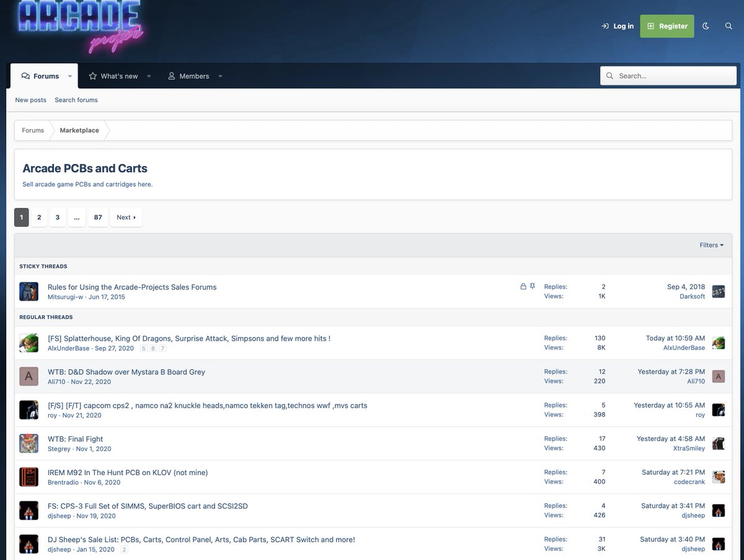Open Stegrey's avatar beside Final Fight thread
This screenshot has height=560, width=744.
29,444
